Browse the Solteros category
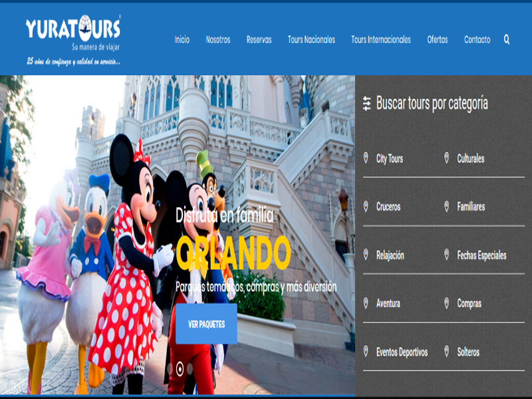 tap(468, 352)
